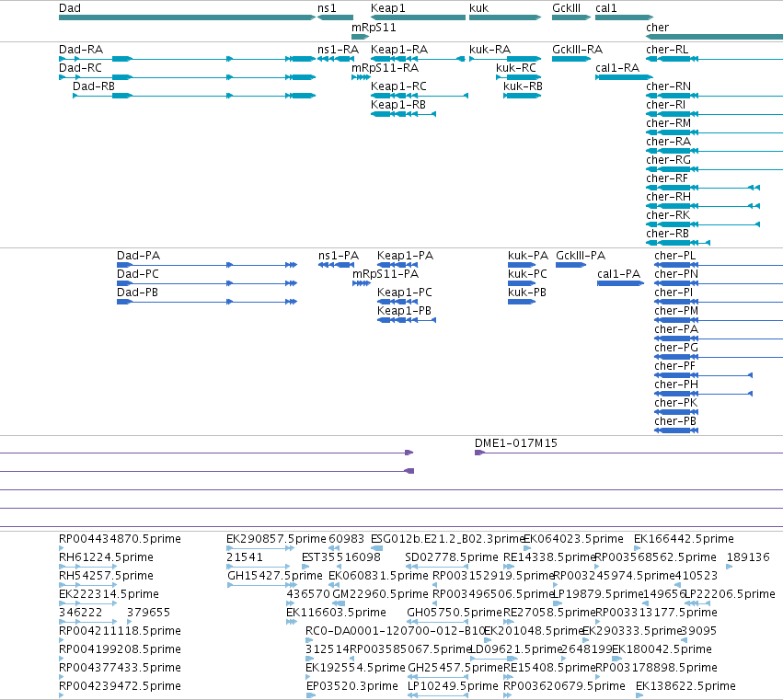Viewport: 783px width, 700px height.
Task: Select GckIII-PA protein label
Action: [581, 256]
